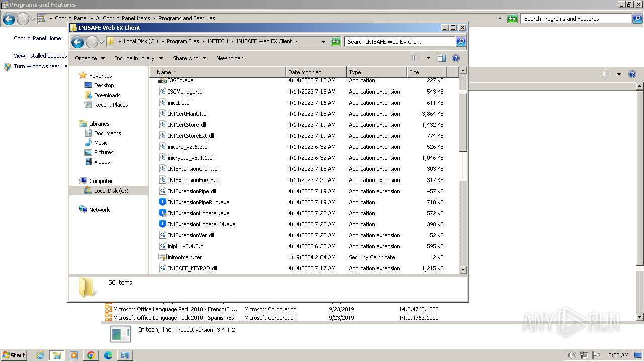
Task: Open the Organize menu
Action: tap(90, 58)
